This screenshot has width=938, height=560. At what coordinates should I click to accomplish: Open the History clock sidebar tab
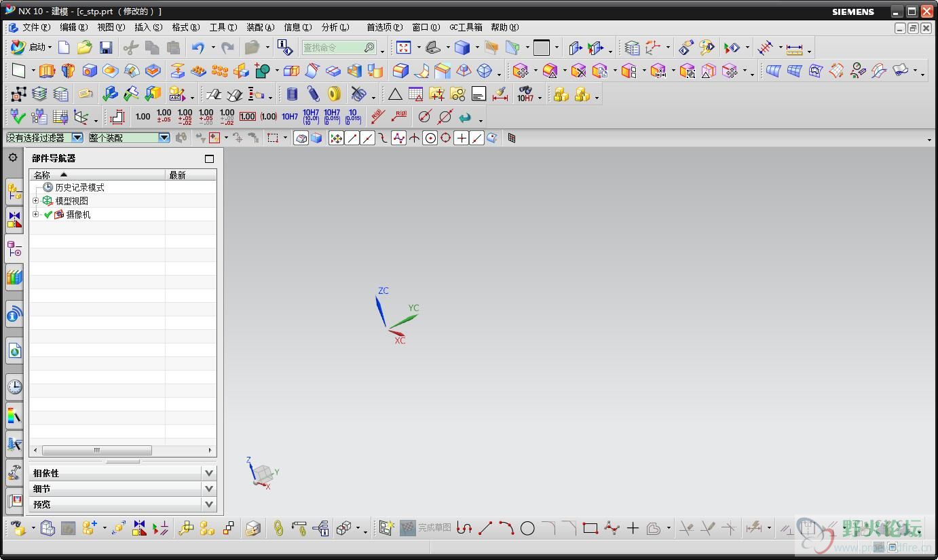pos(14,388)
